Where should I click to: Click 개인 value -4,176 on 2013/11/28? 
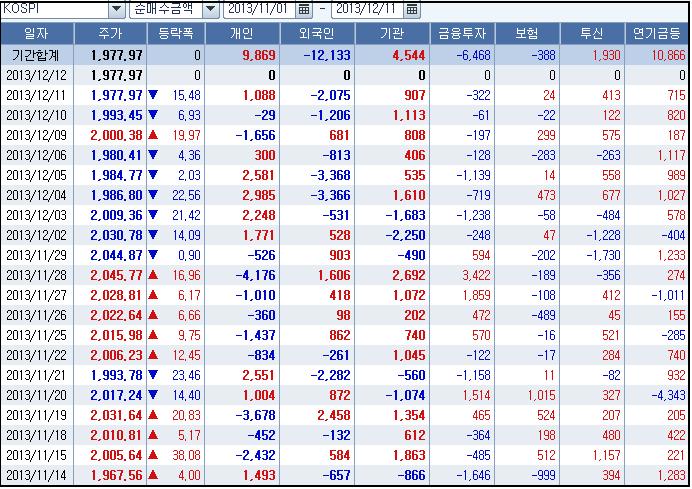point(256,275)
